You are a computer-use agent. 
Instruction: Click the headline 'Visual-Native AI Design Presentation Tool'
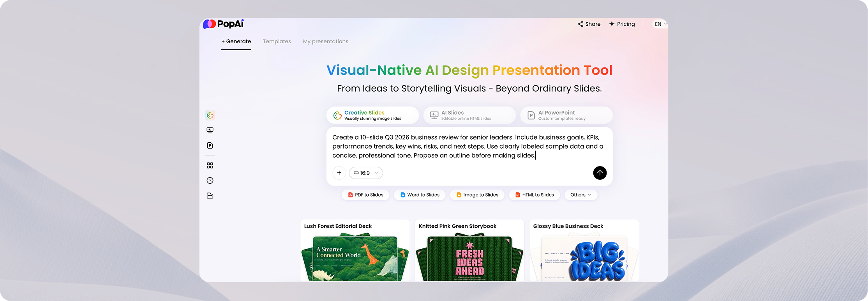point(469,70)
